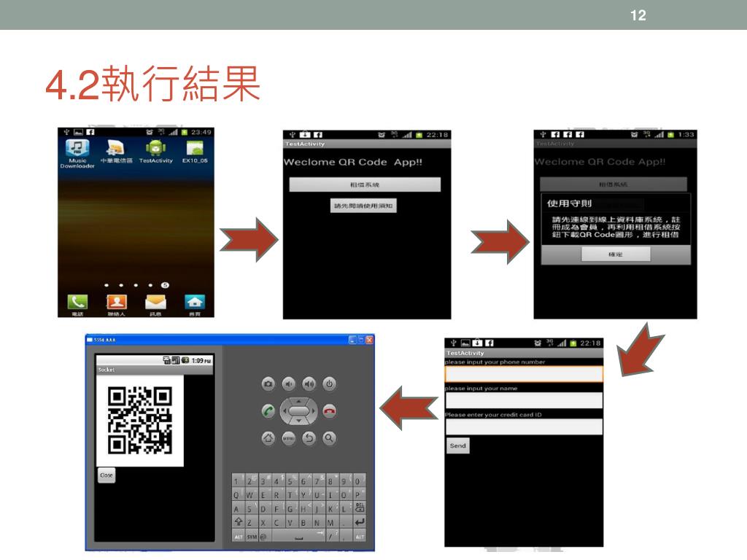Click the green call button in emulator

click(268, 411)
